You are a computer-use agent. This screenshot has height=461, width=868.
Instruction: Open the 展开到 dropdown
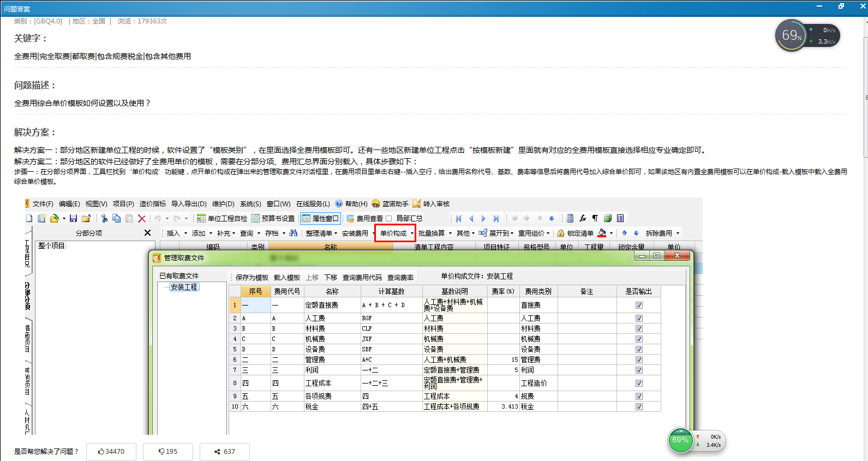(512, 234)
